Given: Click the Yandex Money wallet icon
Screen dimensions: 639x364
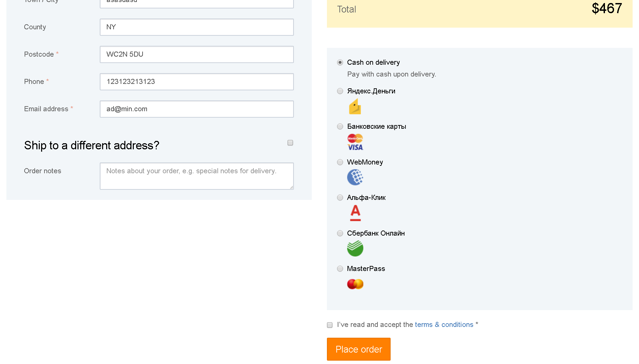Looking at the screenshot, I should point(355,107).
